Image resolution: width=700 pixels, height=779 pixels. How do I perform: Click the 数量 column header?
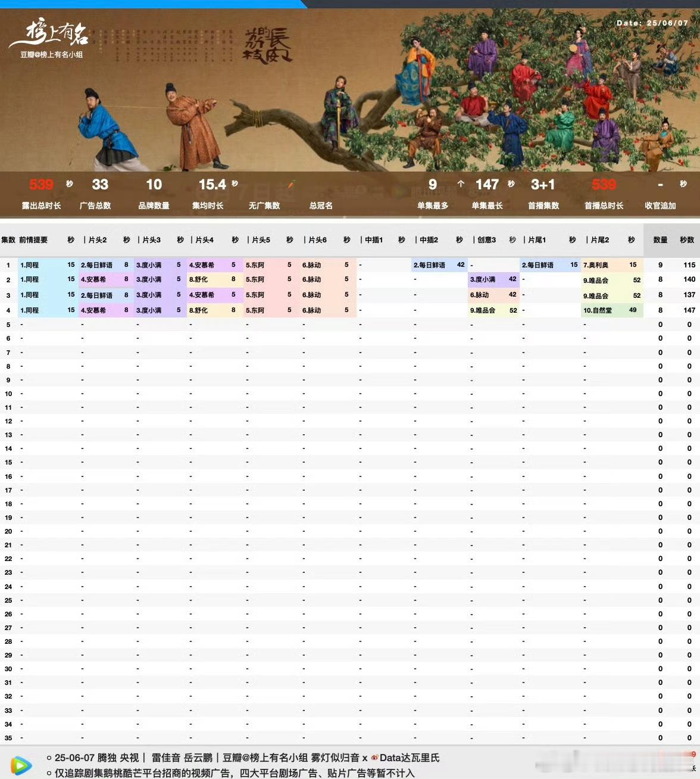coord(660,240)
